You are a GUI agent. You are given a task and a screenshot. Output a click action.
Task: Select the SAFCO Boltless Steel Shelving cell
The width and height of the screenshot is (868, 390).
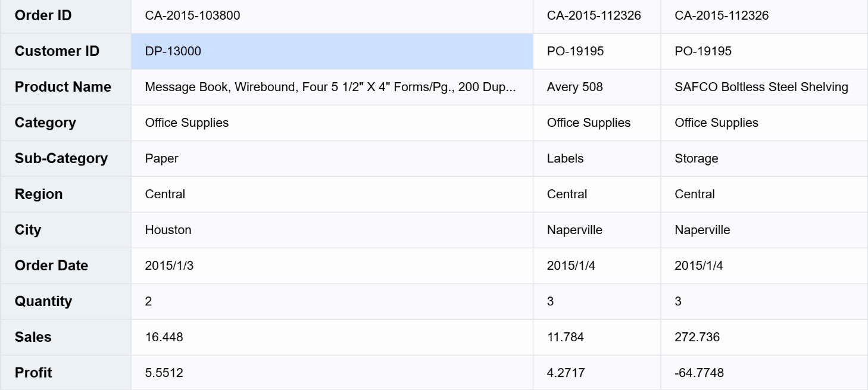click(x=764, y=87)
